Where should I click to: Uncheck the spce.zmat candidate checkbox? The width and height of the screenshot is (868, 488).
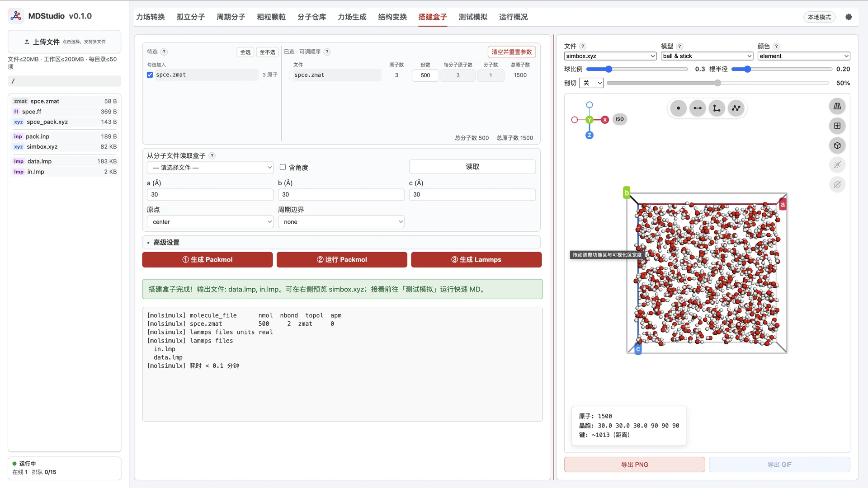150,75
